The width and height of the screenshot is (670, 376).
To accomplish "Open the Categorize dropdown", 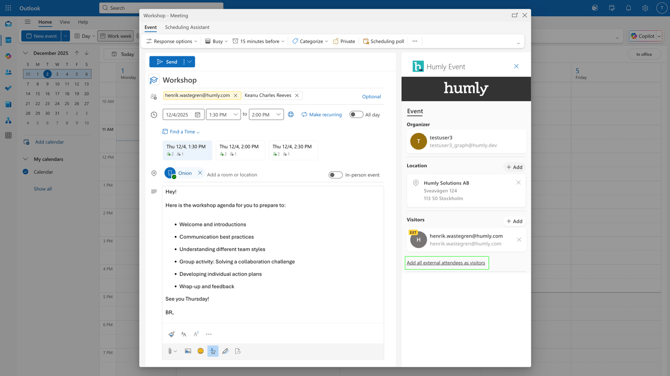I will pyautogui.click(x=310, y=41).
